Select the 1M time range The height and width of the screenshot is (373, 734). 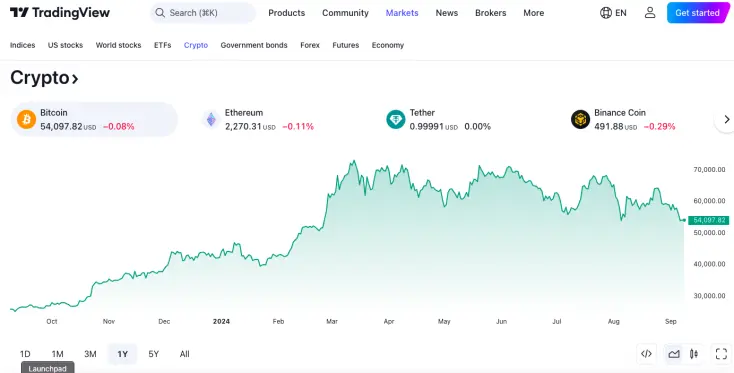[58, 354]
